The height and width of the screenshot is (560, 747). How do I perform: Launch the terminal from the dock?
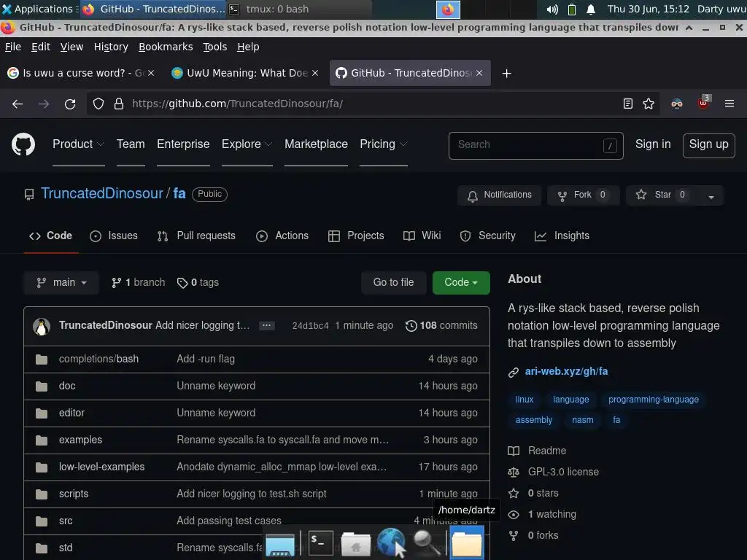click(321, 542)
